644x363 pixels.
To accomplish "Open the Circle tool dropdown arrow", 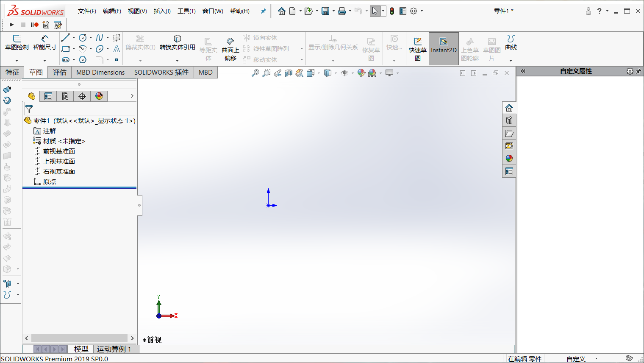I will coord(91,38).
